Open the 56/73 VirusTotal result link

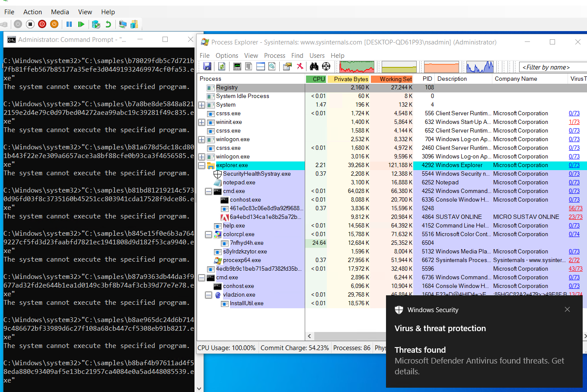pos(575,208)
